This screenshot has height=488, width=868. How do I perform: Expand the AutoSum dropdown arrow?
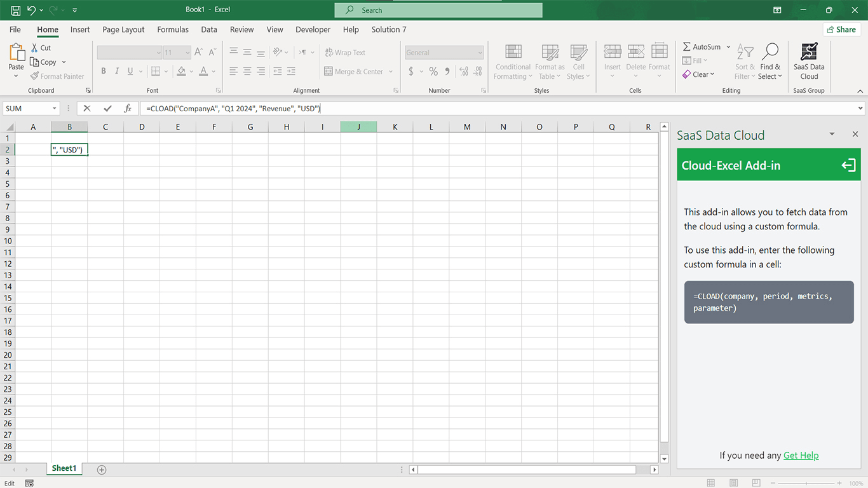click(x=728, y=47)
